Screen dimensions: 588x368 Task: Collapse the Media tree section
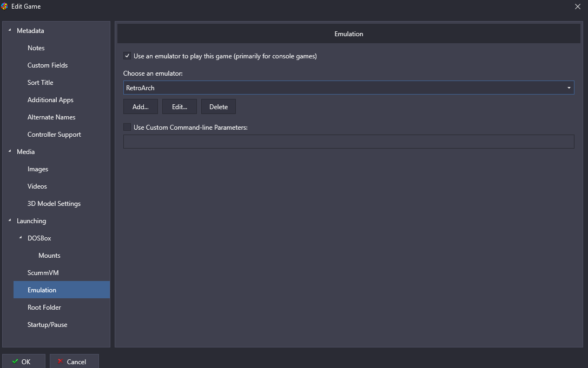tap(10, 151)
